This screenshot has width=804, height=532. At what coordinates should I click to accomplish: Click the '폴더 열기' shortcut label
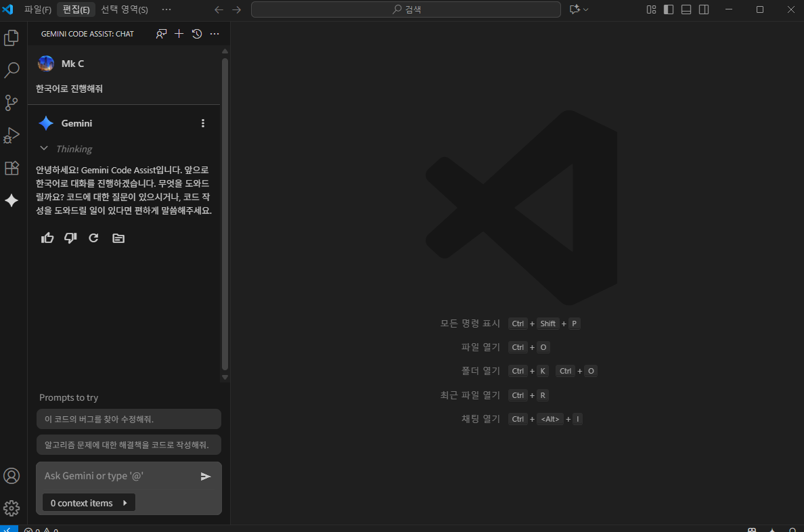481,371
